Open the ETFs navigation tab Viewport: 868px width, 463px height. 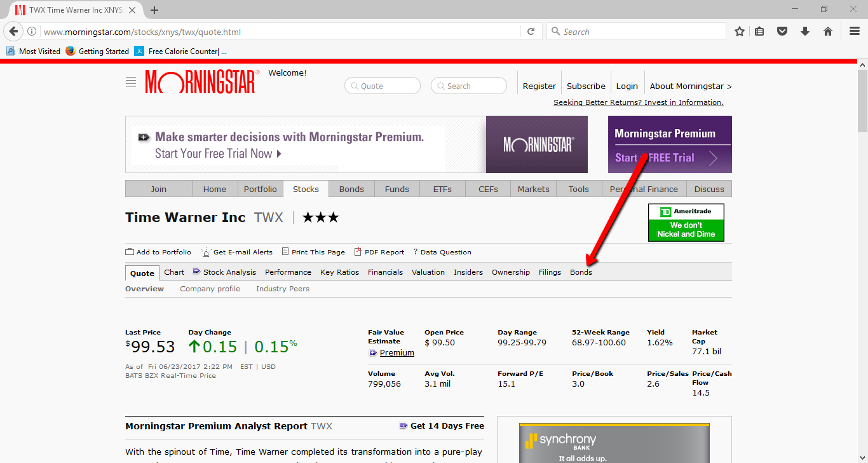click(x=442, y=189)
